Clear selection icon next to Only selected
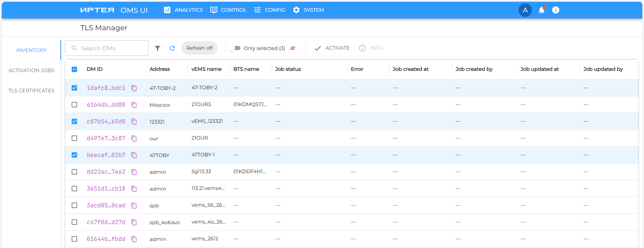This screenshot has width=644, height=248. coord(293,48)
